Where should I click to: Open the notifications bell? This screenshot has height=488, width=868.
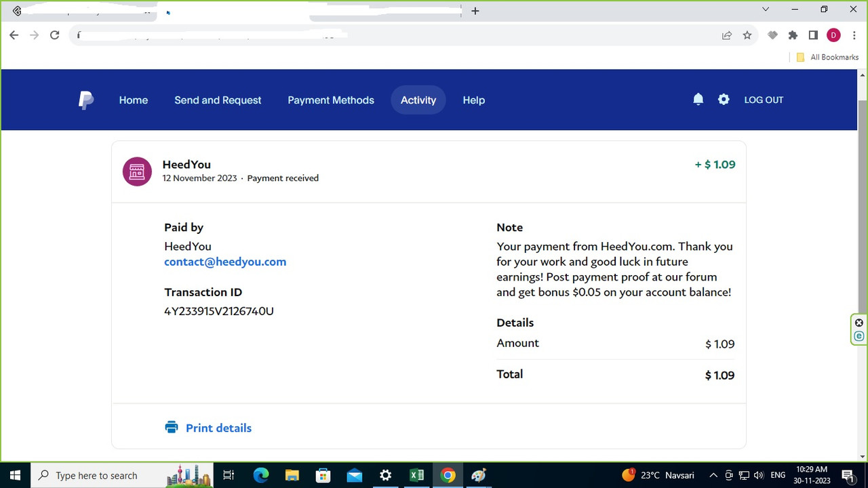tap(698, 100)
